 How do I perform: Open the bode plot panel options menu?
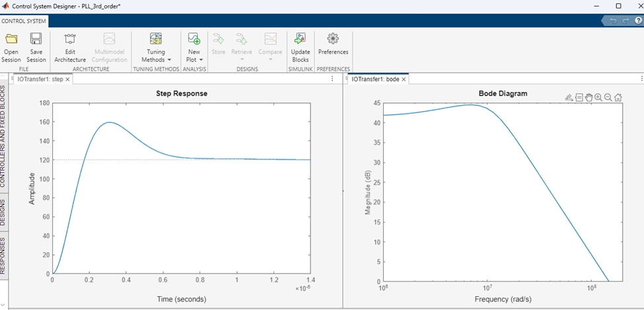click(641, 79)
